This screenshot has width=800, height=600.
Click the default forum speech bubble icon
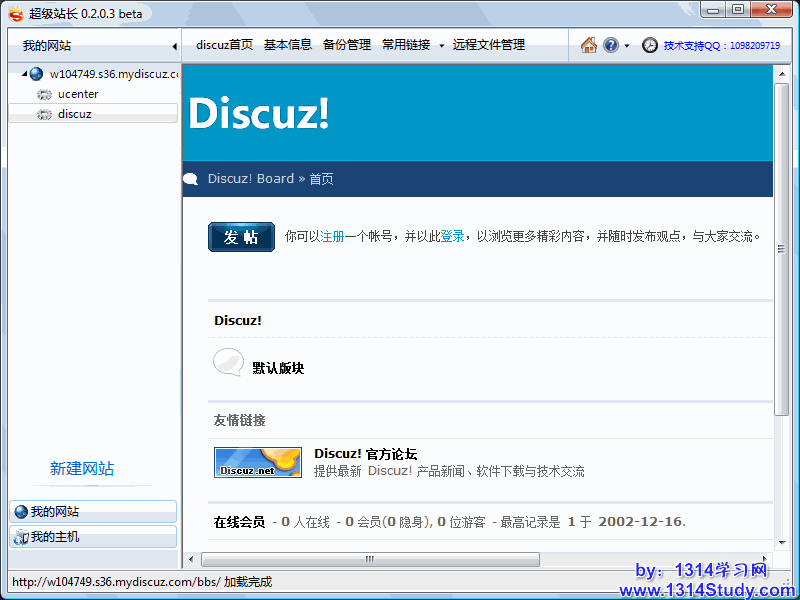click(228, 363)
